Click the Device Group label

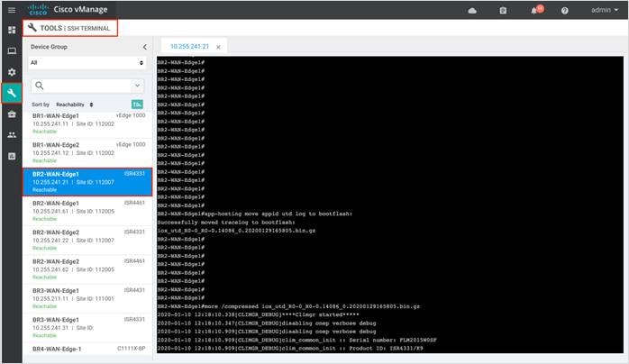click(49, 47)
